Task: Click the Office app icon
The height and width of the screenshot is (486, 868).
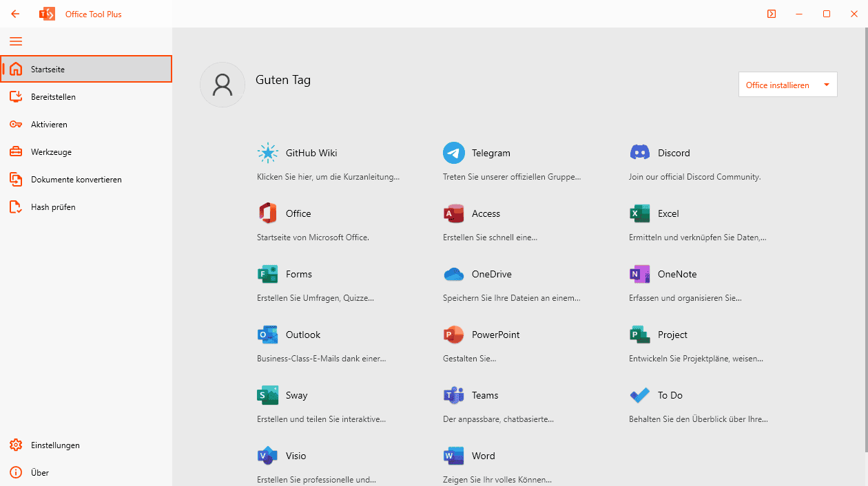Action: [x=267, y=213]
